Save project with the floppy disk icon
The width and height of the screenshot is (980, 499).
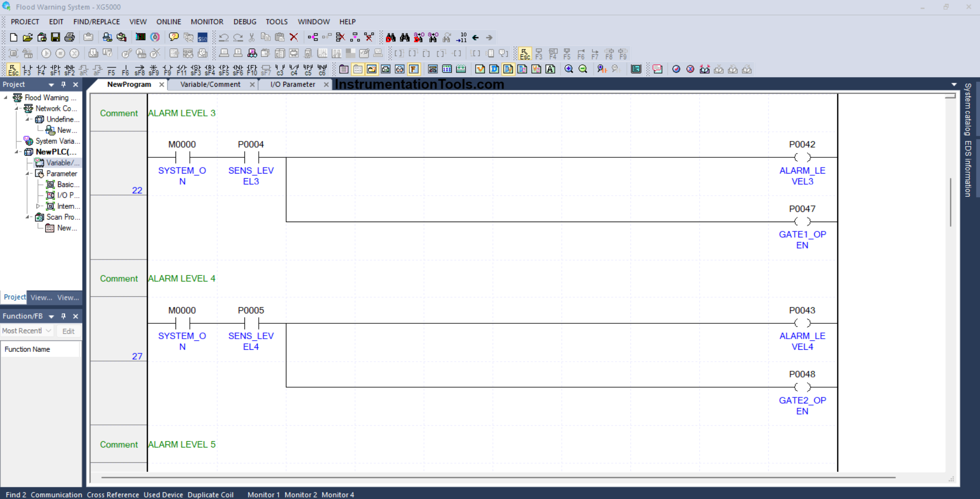(x=56, y=37)
